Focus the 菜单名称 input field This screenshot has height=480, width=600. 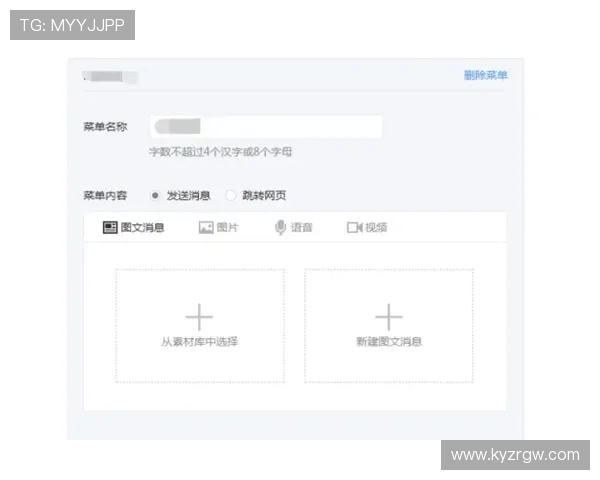pos(266,127)
